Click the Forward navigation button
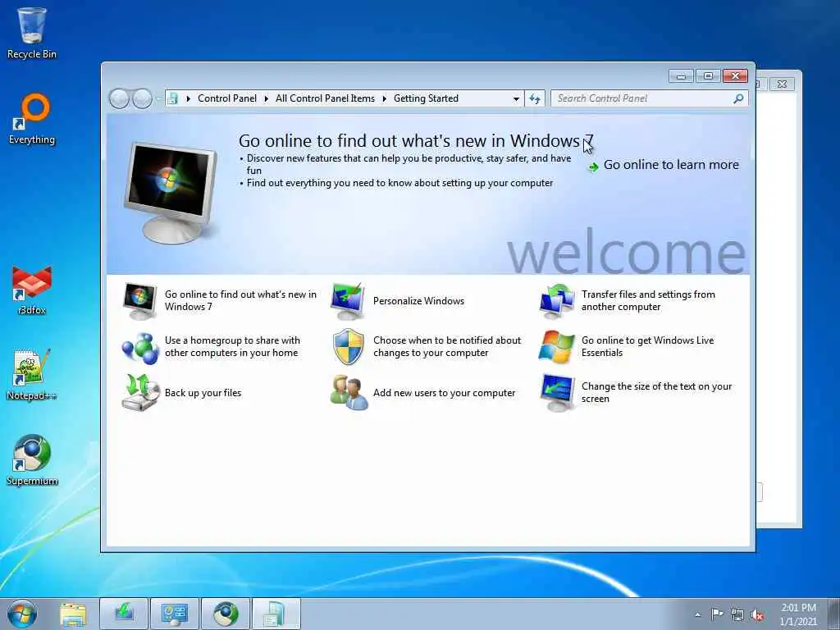Image resolution: width=840 pixels, height=630 pixels. 142,98
